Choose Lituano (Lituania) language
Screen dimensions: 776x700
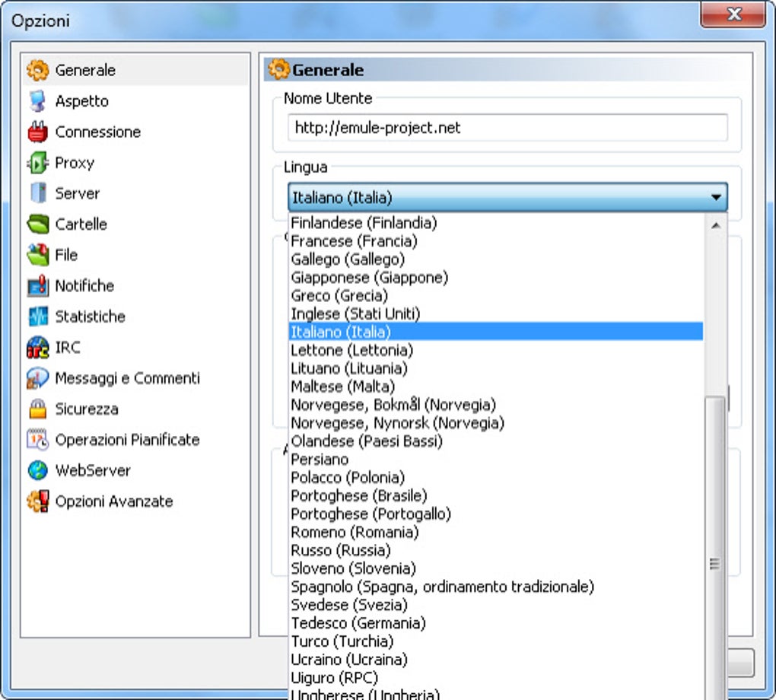496,368
